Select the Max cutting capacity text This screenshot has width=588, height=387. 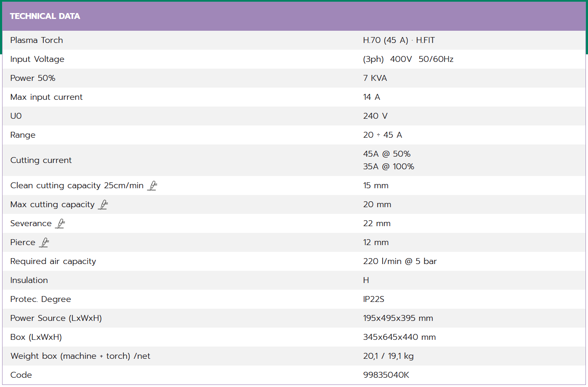[x=53, y=205]
